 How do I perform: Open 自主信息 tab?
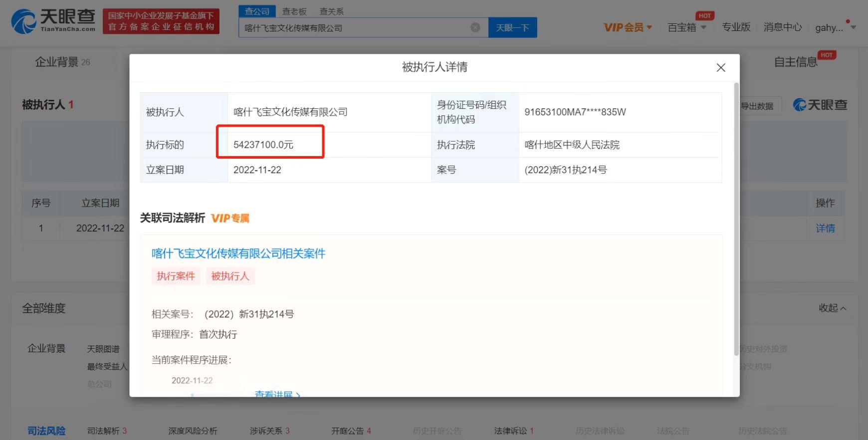point(796,62)
